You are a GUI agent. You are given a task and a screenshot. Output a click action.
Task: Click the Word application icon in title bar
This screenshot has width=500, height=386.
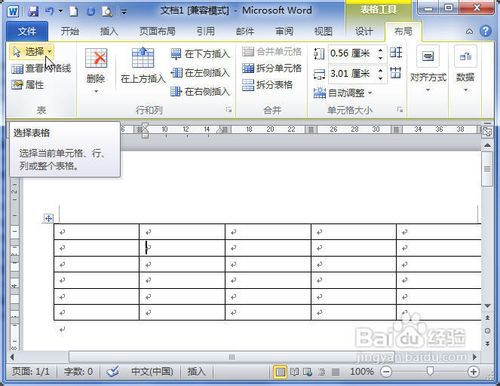coord(13,12)
